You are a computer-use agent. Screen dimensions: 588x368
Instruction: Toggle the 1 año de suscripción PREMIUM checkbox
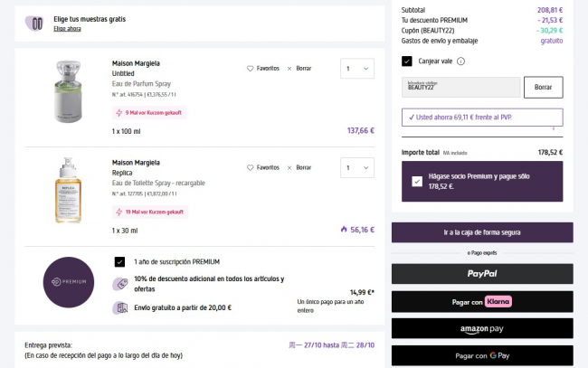click(120, 261)
